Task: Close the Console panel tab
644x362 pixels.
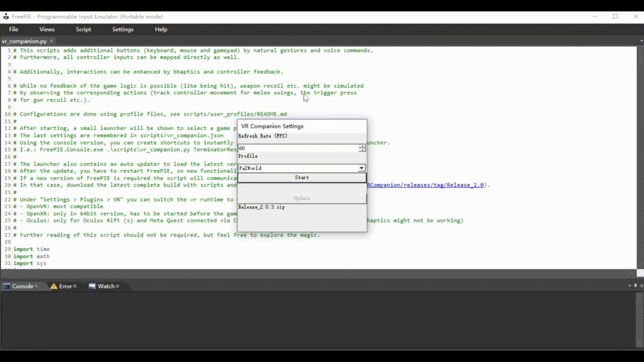Action: [36, 286]
